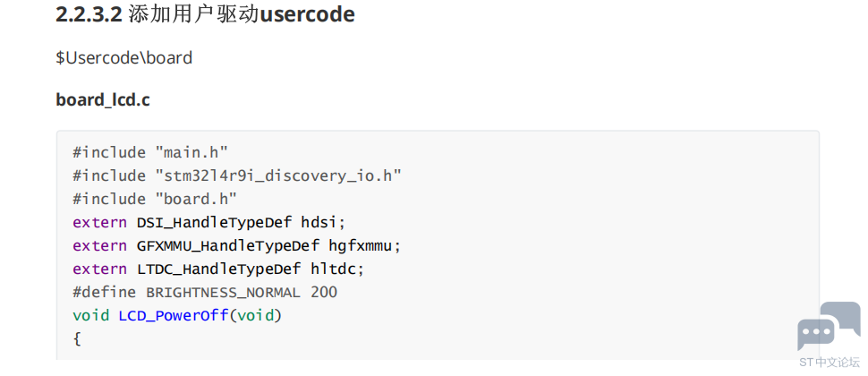Click the opening curly brace line
Screen dimensions: 868x376
click(x=77, y=339)
